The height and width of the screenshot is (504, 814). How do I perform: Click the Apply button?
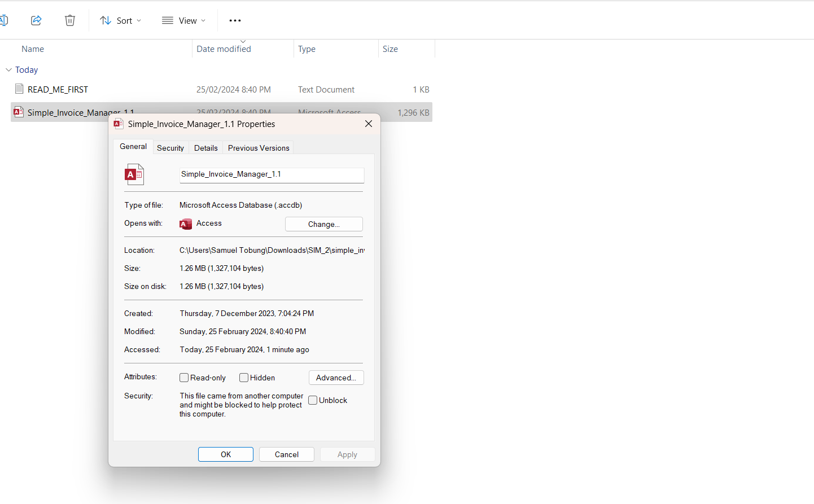pos(347,454)
